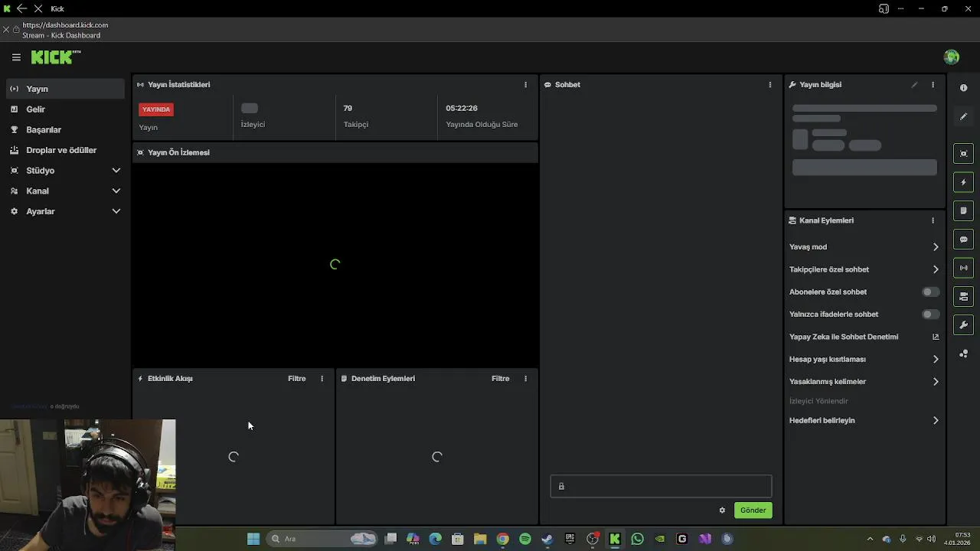Click the bottom dots icon in right sidebar

click(x=964, y=354)
